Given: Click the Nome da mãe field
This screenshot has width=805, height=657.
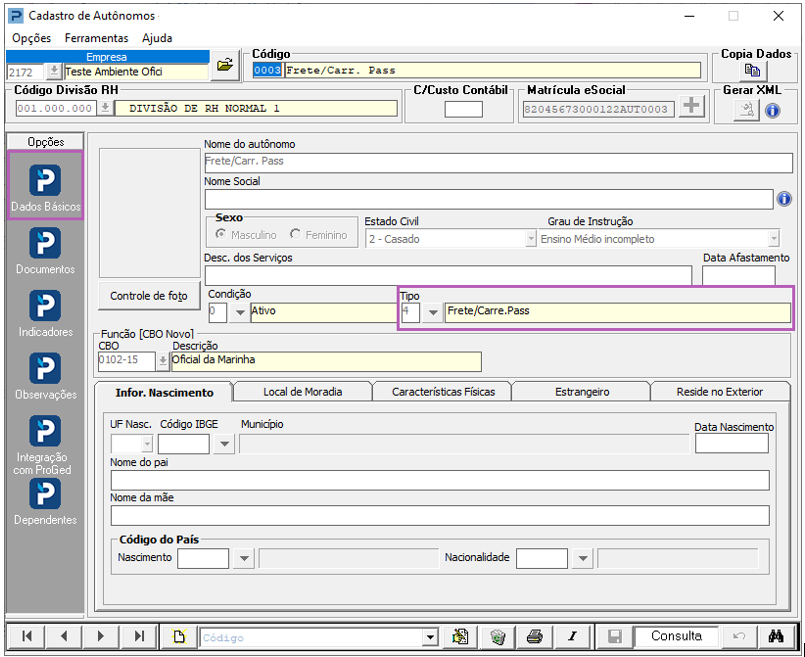Looking at the screenshot, I should [440, 515].
